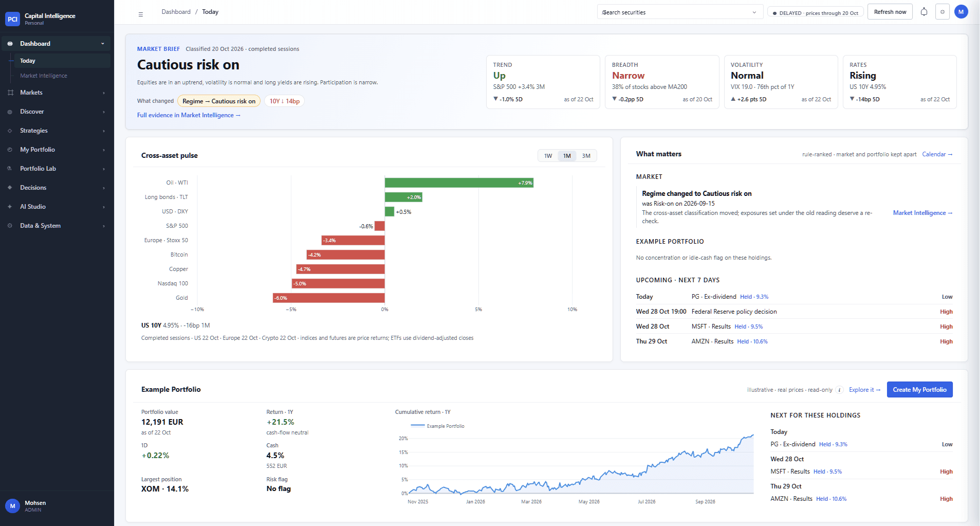Open notifications bell
The image size is (980, 526).
coord(924,12)
